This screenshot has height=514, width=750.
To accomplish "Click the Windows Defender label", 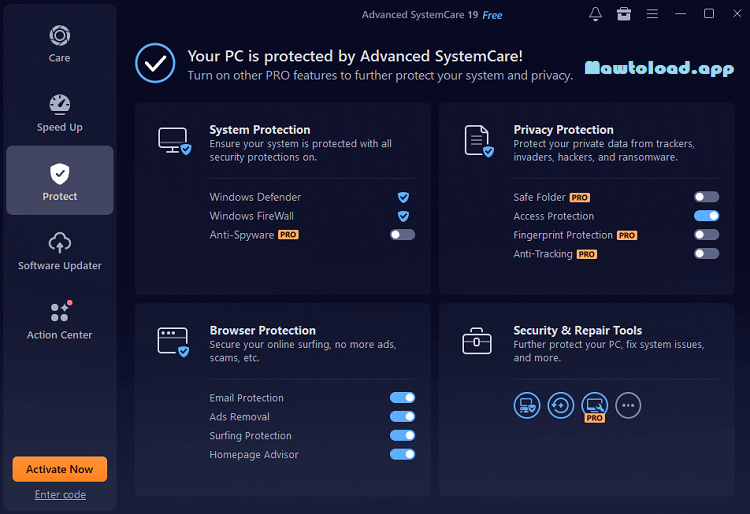I will tap(255, 197).
